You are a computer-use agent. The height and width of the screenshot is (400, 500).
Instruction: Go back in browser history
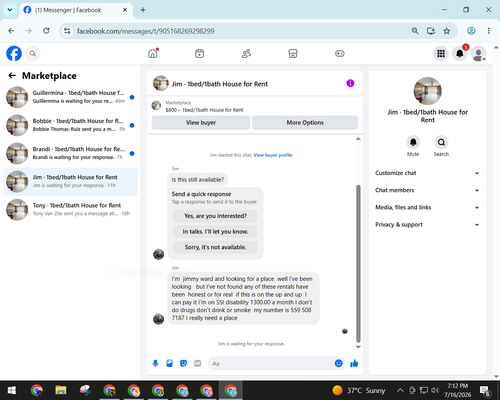click(11, 31)
